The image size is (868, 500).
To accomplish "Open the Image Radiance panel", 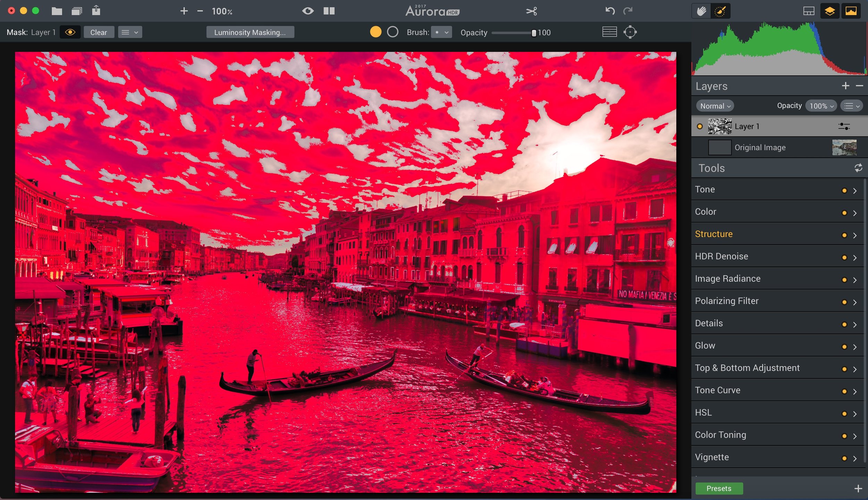I will coord(777,279).
